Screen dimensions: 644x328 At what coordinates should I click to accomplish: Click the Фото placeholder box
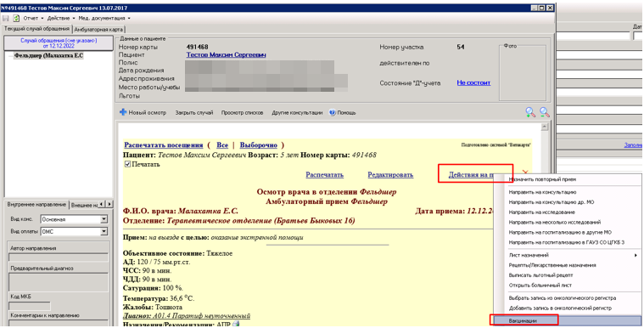[523, 73]
